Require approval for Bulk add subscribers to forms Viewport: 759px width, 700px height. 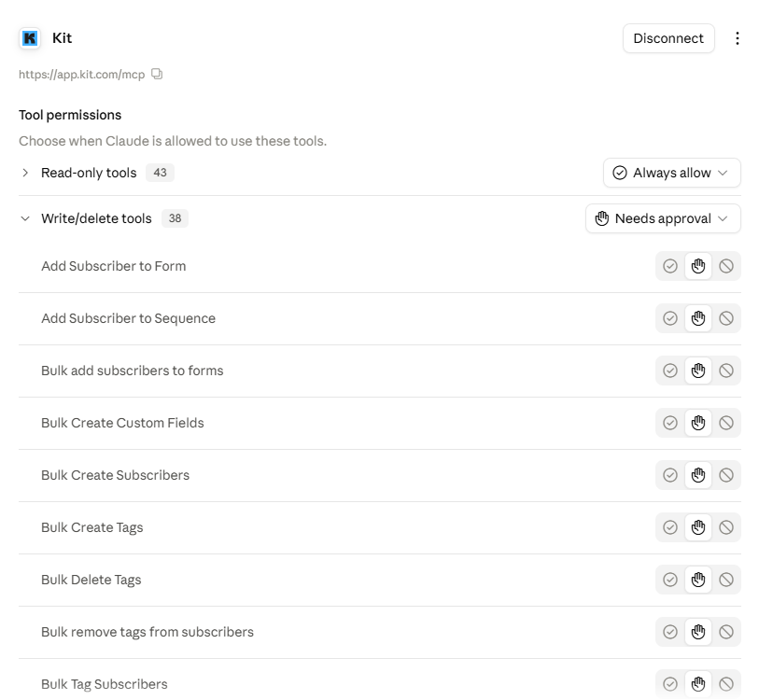[698, 371]
